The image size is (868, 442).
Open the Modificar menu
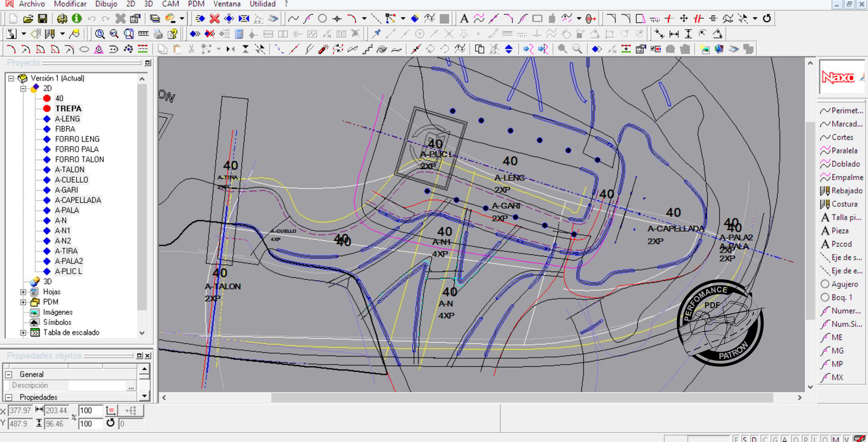click(70, 3)
